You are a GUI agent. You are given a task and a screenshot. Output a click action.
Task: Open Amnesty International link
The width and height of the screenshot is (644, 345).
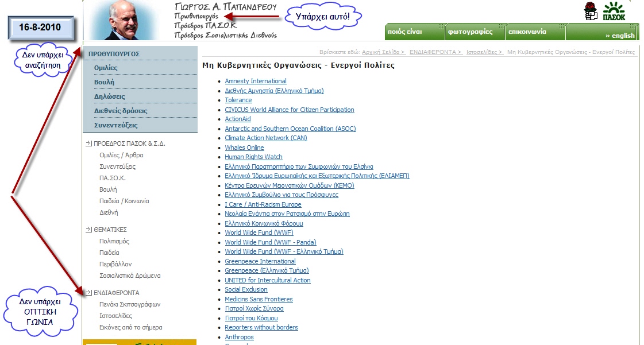click(x=256, y=81)
